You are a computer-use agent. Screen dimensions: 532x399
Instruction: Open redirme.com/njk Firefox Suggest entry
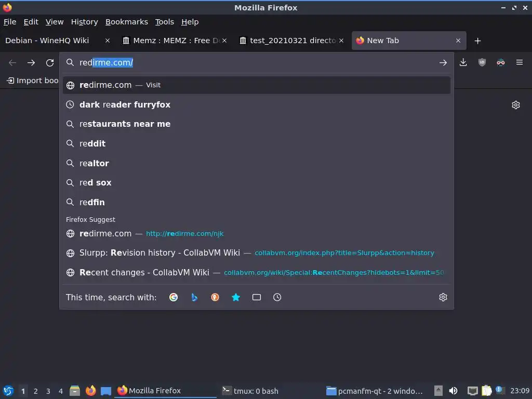(x=257, y=233)
